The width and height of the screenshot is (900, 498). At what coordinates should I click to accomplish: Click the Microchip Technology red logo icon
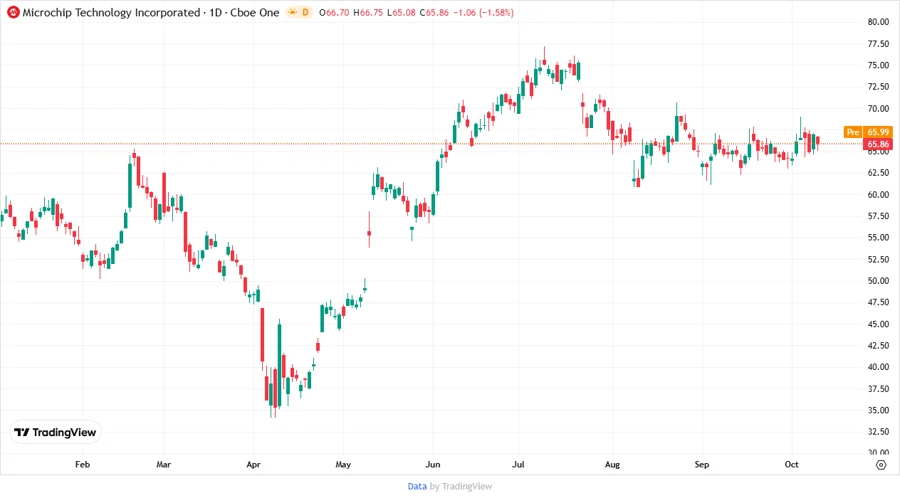(x=13, y=12)
